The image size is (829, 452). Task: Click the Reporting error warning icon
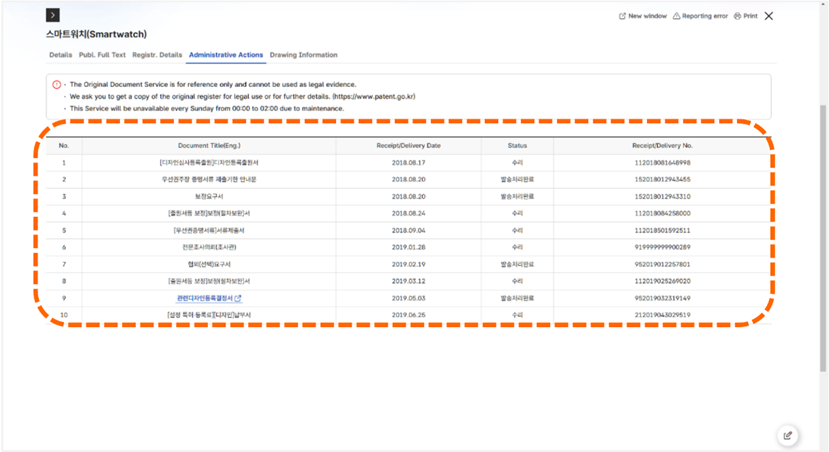676,17
